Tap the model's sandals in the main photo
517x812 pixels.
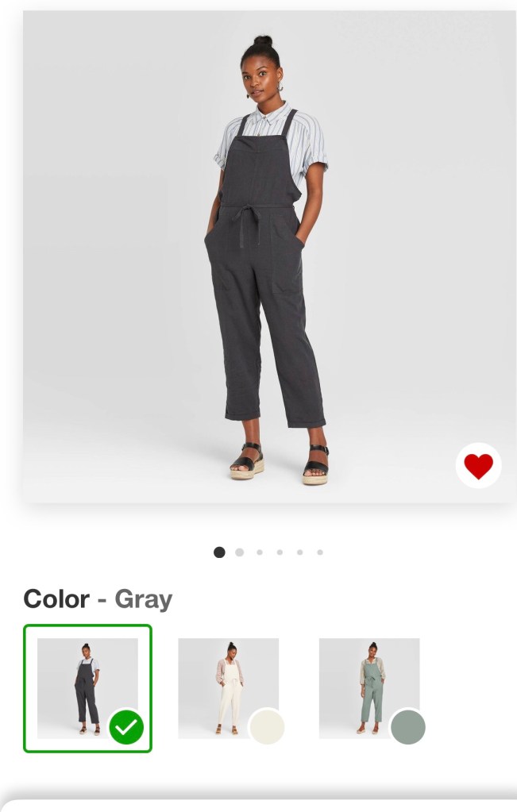[x=280, y=464]
